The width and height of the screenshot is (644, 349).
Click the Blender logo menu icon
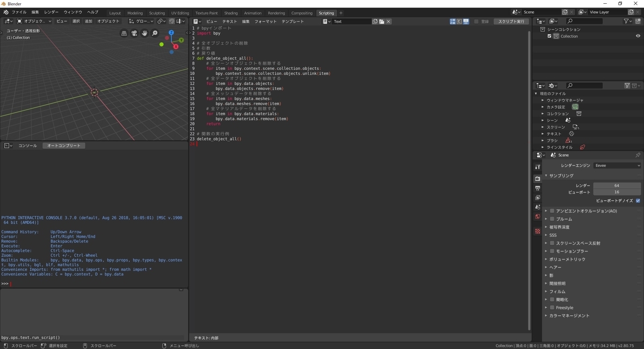pyautogui.click(x=5, y=12)
